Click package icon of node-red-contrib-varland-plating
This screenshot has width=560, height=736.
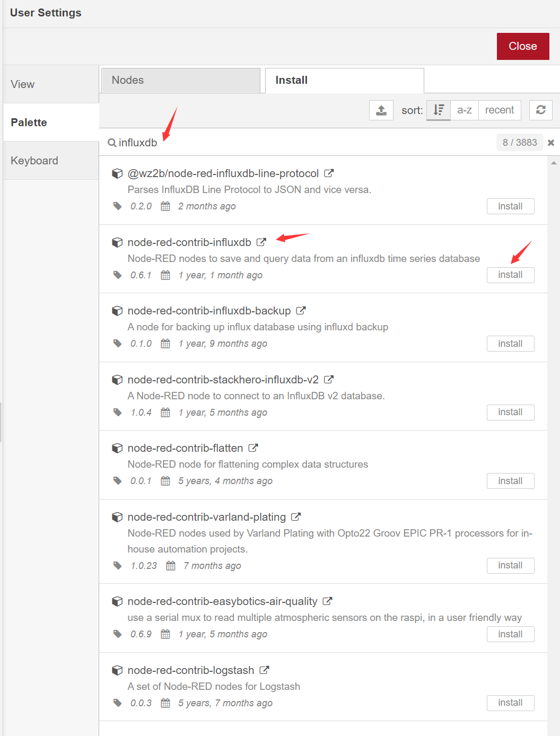coord(117,517)
